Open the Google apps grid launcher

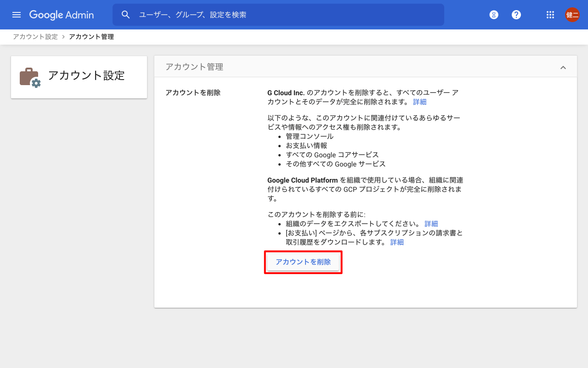pyautogui.click(x=550, y=15)
